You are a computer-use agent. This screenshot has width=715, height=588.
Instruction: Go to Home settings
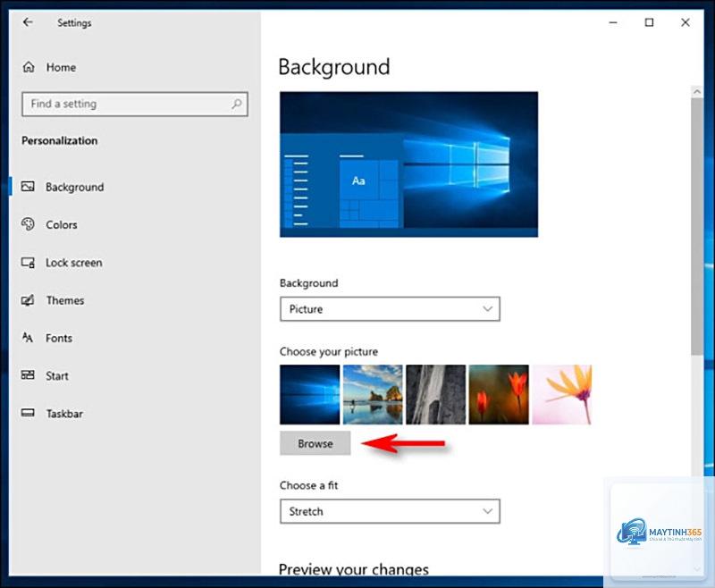tap(61, 67)
